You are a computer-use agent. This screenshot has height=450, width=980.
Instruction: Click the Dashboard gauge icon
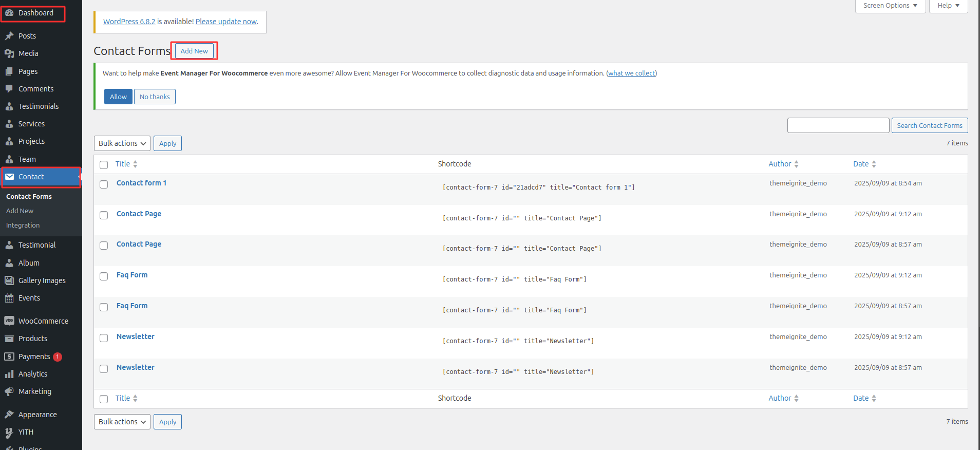(x=9, y=13)
